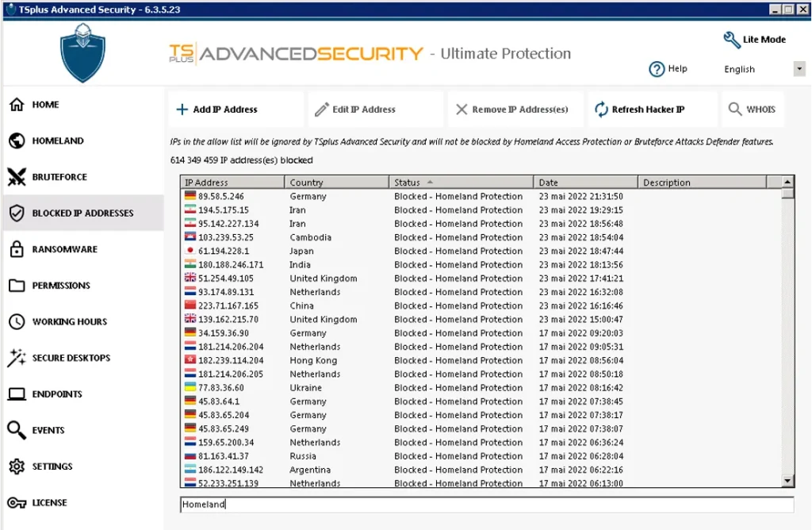Click the Homeland globe icon
812x530 pixels.
click(x=17, y=140)
